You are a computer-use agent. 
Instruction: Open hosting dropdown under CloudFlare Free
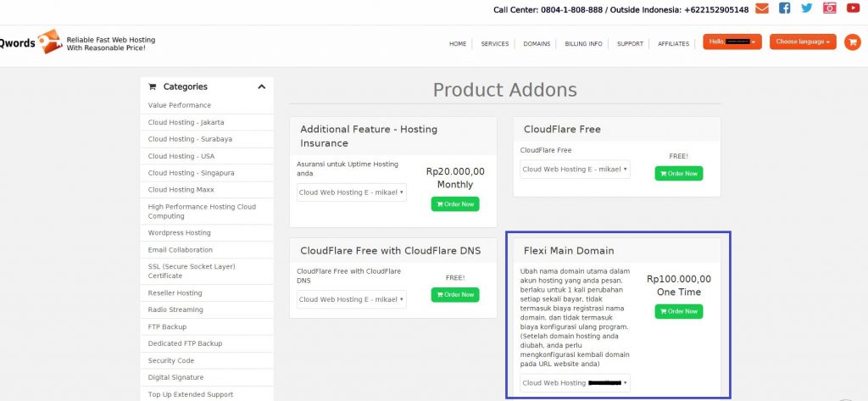[x=575, y=170]
